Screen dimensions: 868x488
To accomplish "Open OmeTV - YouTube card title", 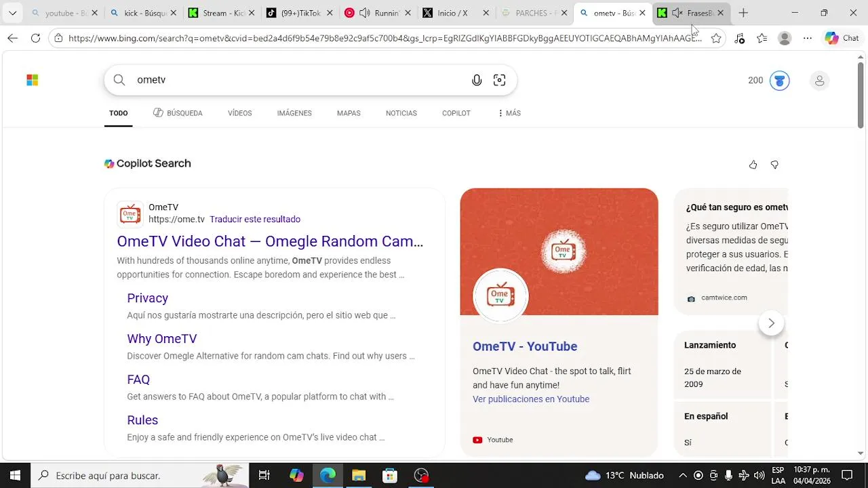I will [x=525, y=346].
